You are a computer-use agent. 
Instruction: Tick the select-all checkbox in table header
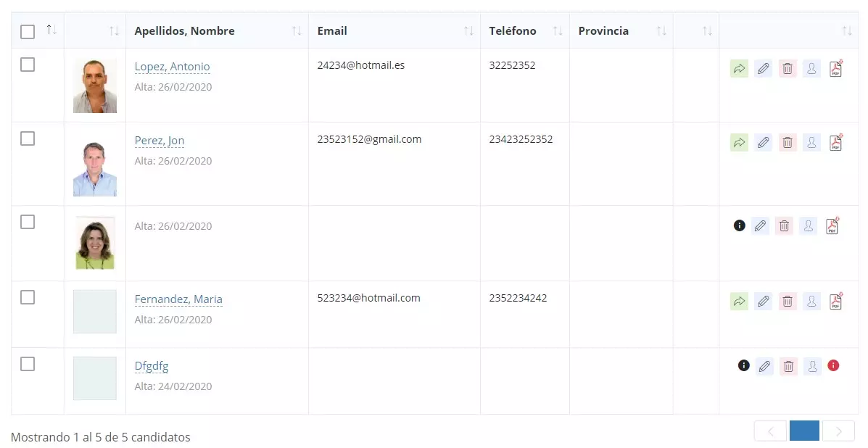pos(28,32)
